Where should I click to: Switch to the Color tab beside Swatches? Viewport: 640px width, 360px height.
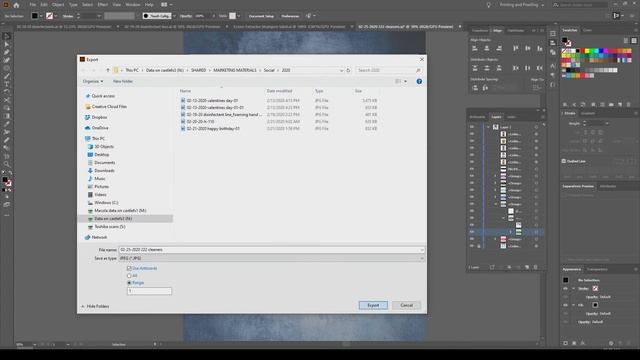[587, 30]
